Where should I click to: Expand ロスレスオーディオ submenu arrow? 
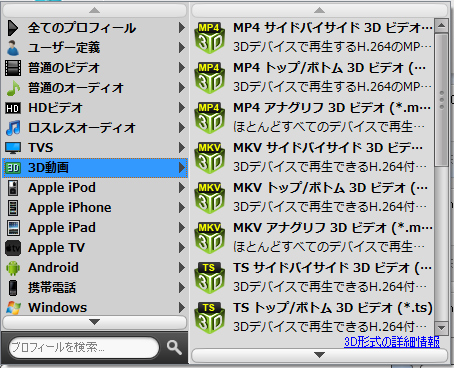click(x=181, y=128)
